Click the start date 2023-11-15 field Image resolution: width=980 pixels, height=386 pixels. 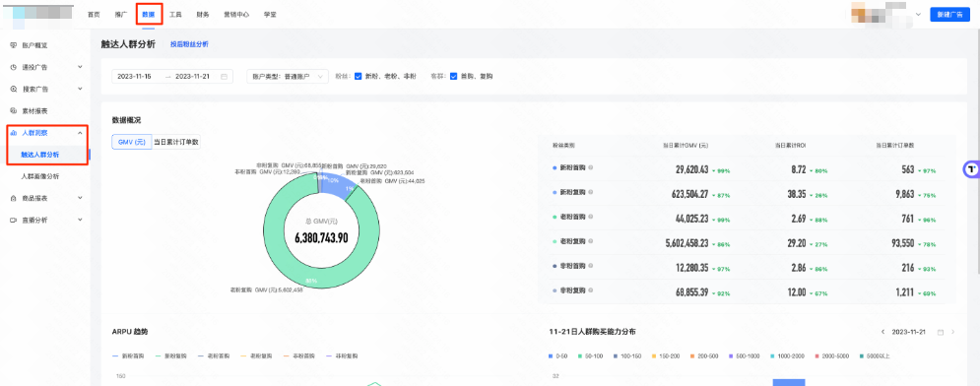pos(134,76)
